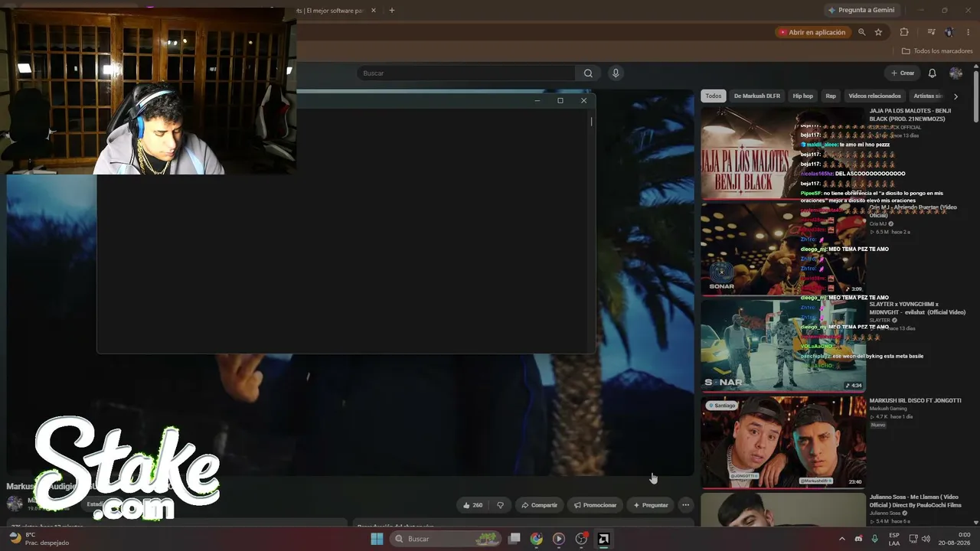The image size is (980, 551).
Task: Start voice search with microphone icon
Action: click(615, 73)
